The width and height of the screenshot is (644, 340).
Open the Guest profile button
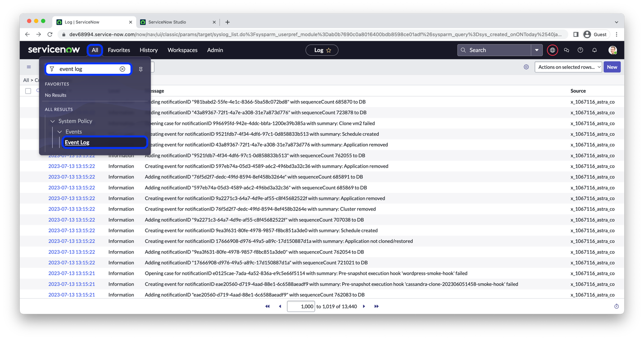click(595, 34)
